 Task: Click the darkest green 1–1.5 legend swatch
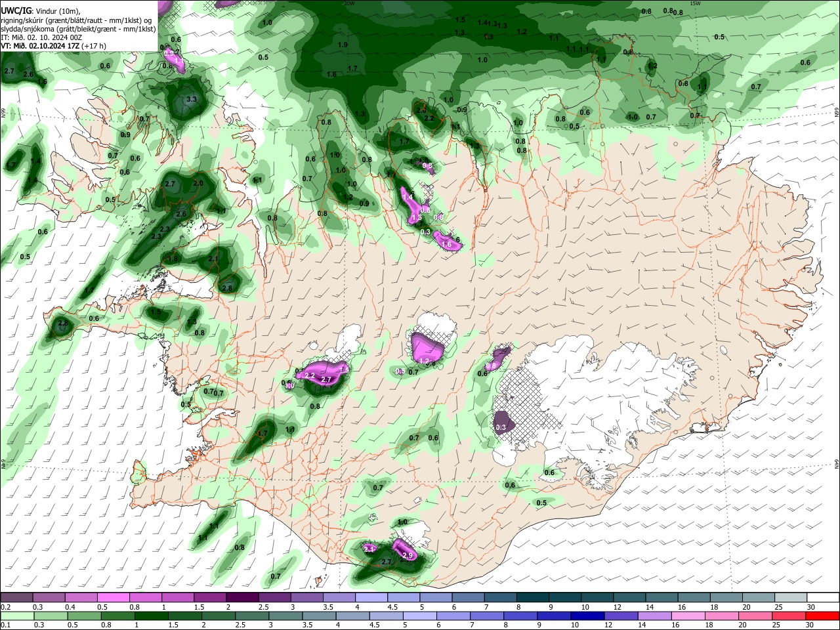(151, 616)
